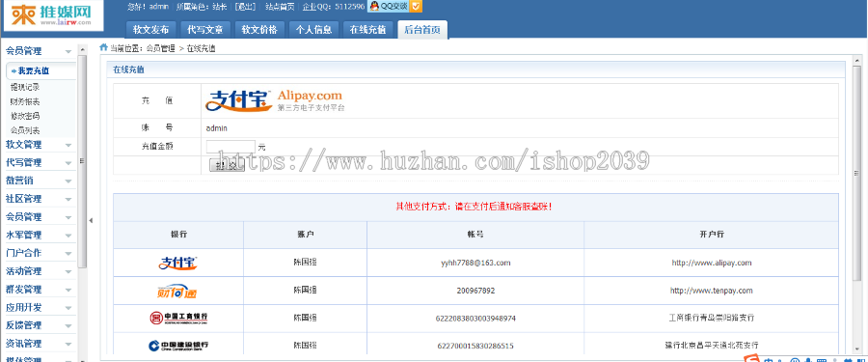Expand the 群发管理 section
The height and width of the screenshot is (362, 868).
[x=39, y=290]
